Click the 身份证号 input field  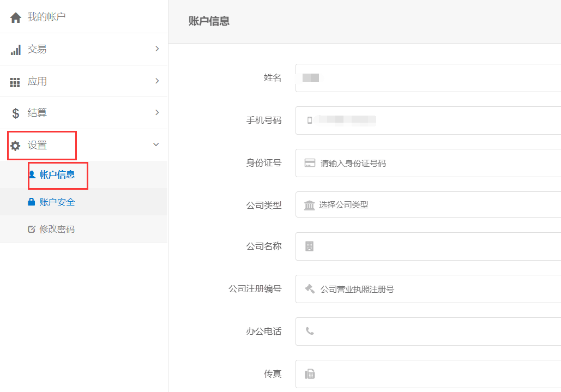coord(409,163)
